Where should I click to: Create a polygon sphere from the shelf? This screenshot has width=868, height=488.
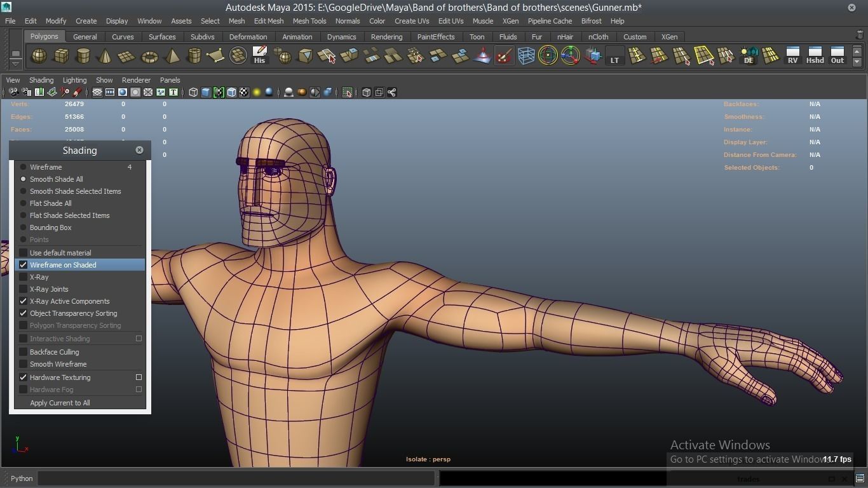click(x=39, y=57)
